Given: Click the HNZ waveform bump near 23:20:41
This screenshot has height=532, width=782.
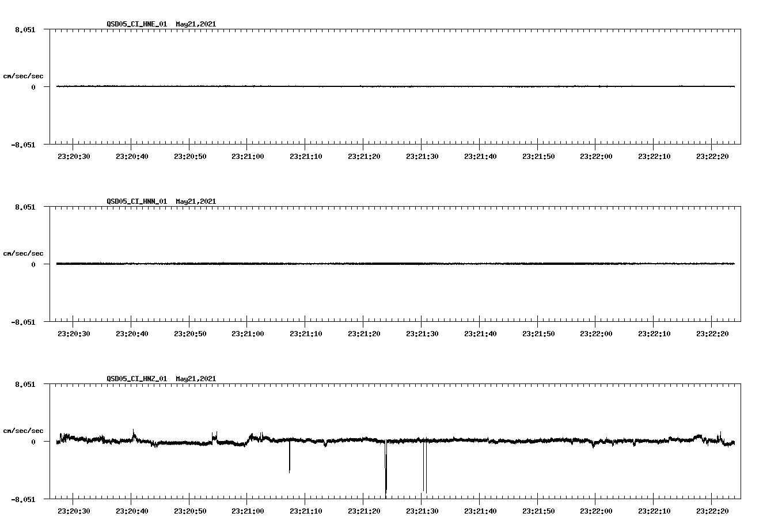Looking at the screenshot, I should click(x=135, y=432).
